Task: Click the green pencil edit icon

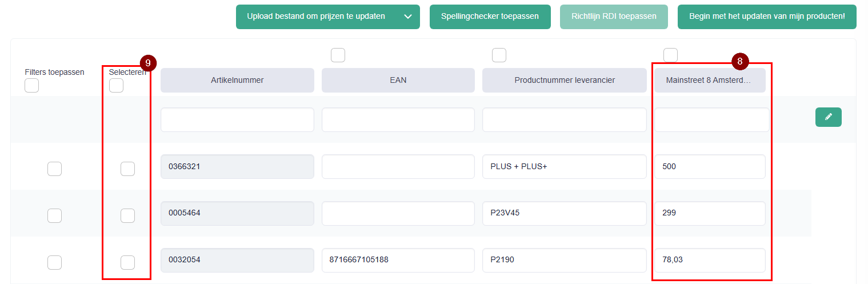Action: (828, 117)
